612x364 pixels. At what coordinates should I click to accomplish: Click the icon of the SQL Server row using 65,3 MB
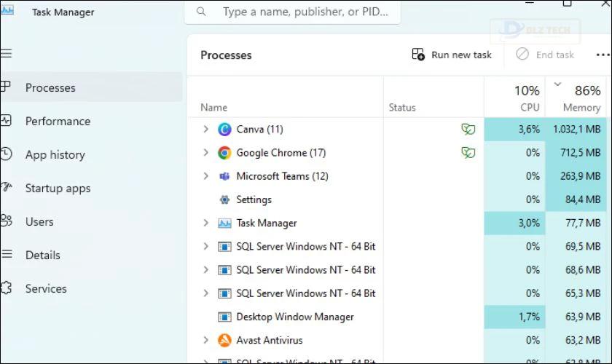(x=224, y=293)
